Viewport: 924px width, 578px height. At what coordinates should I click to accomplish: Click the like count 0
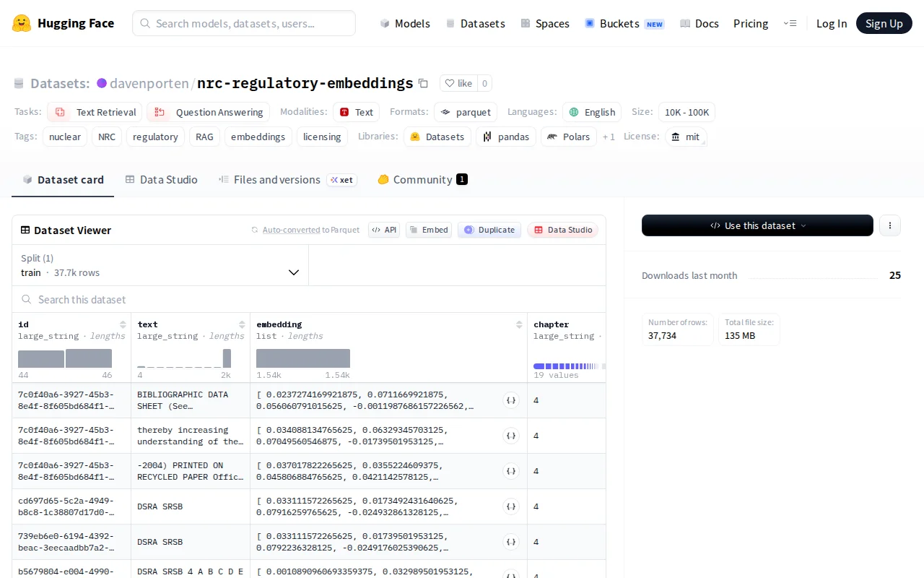484,83
